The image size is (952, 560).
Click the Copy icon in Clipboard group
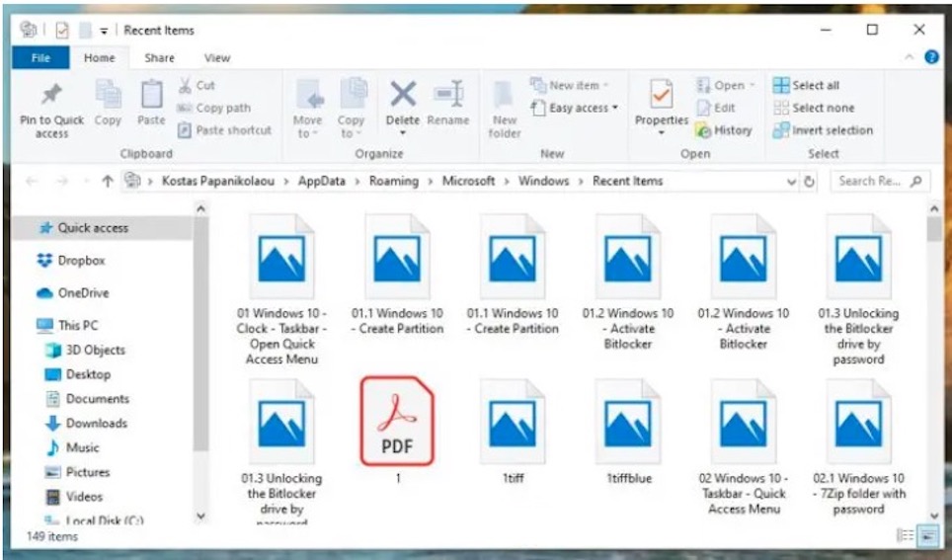click(x=108, y=96)
